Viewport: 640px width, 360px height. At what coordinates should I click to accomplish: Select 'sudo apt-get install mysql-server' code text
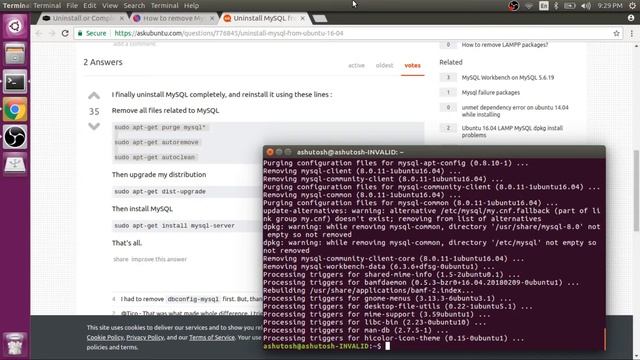(x=174, y=226)
